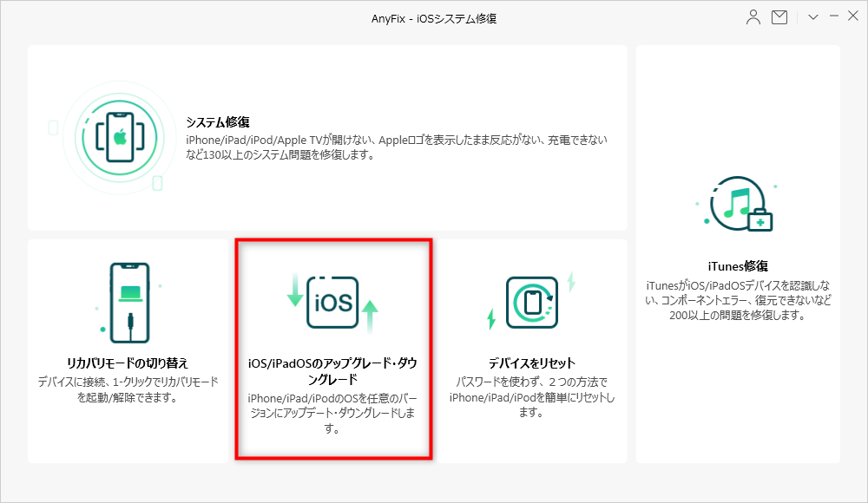Click the iOS upgrade downgrade icon

point(332,303)
